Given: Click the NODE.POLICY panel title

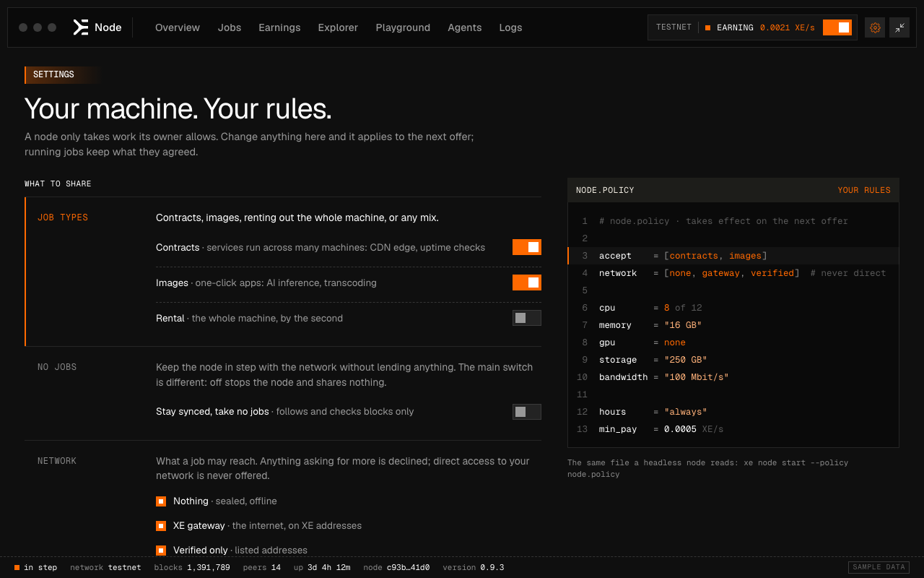Looking at the screenshot, I should coord(605,190).
